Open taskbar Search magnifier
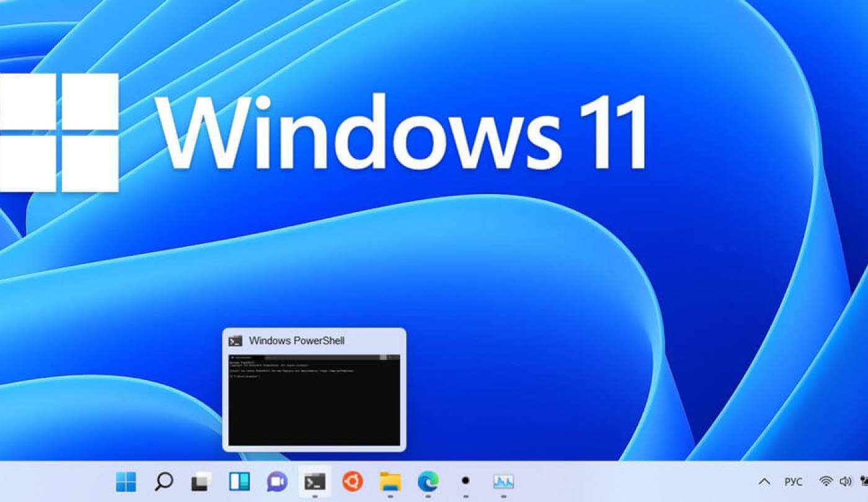868x502 pixels. tap(164, 482)
